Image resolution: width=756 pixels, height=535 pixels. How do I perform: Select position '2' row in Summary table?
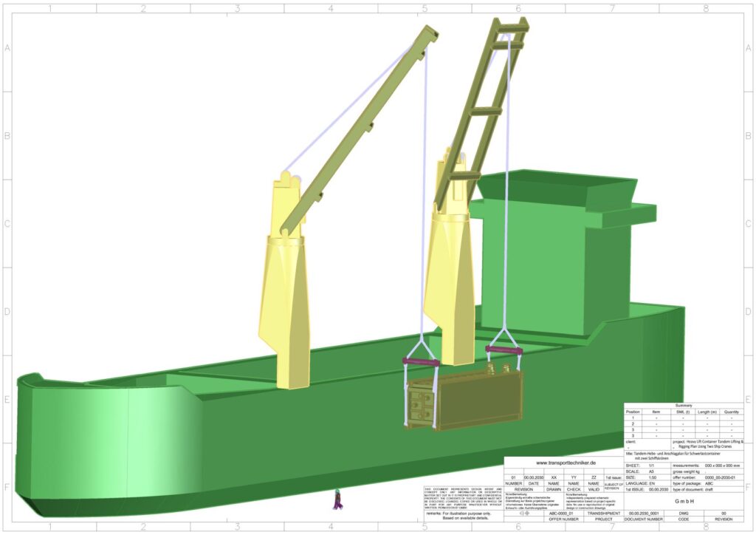click(x=684, y=424)
